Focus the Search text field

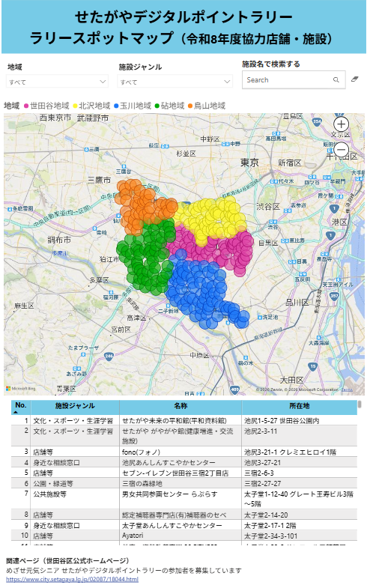click(x=288, y=80)
